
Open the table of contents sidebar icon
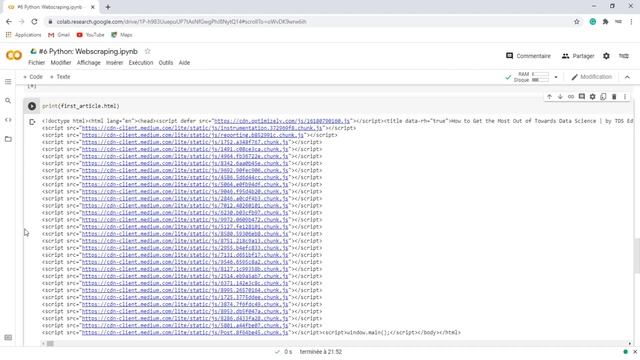coord(8,82)
